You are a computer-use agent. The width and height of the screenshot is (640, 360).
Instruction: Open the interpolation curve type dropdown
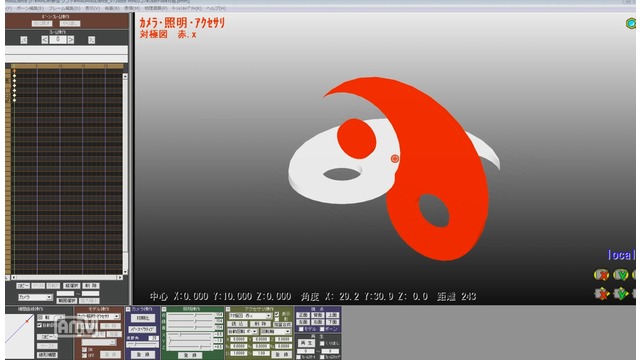point(51,317)
